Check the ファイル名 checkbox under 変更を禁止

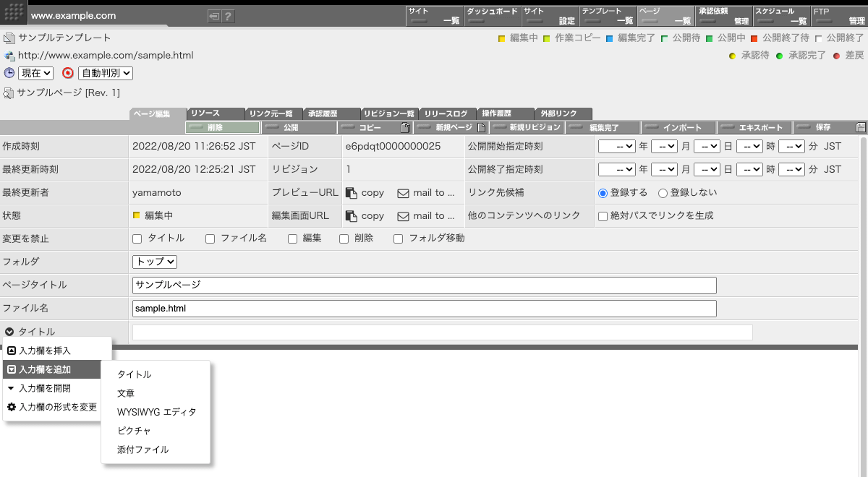(x=209, y=239)
